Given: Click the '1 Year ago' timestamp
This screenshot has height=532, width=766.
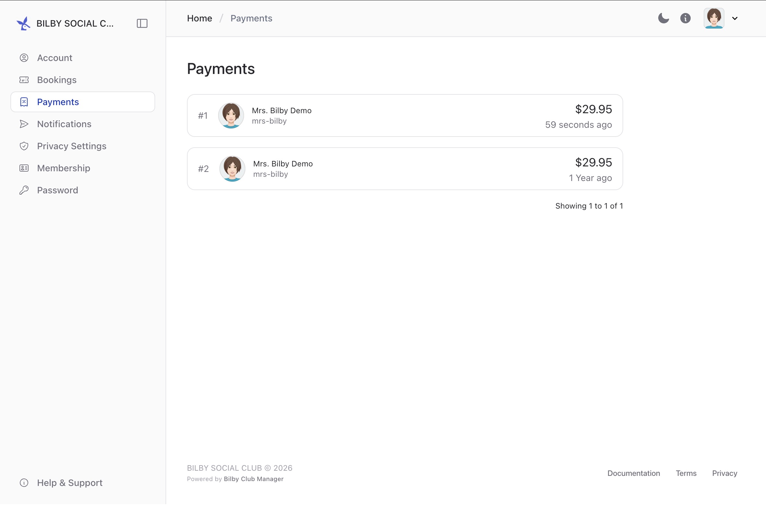Looking at the screenshot, I should pyautogui.click(x=590, y=178).
